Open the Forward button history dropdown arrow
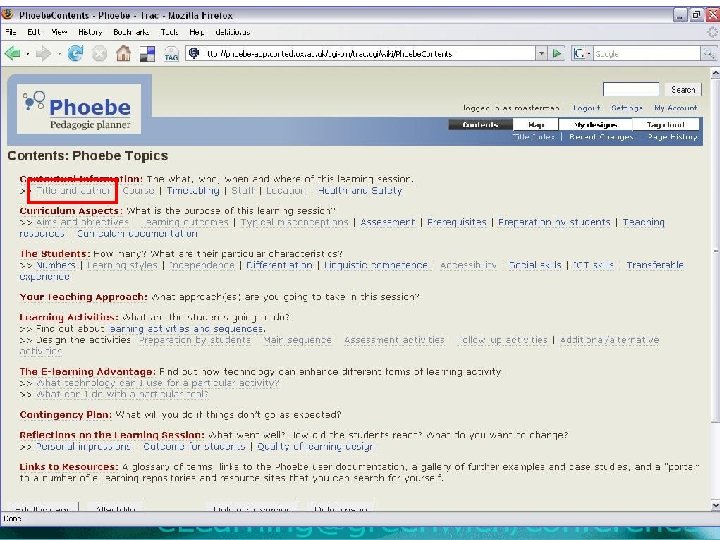The width and height of the screenshot is (720, 540). (x=59, y=54)
